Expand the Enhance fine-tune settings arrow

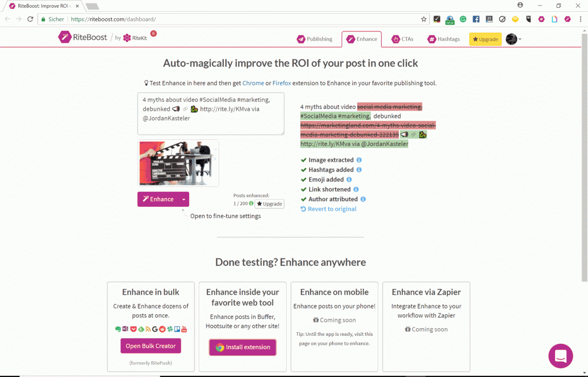pyautogui.click(x=183, y=199)
